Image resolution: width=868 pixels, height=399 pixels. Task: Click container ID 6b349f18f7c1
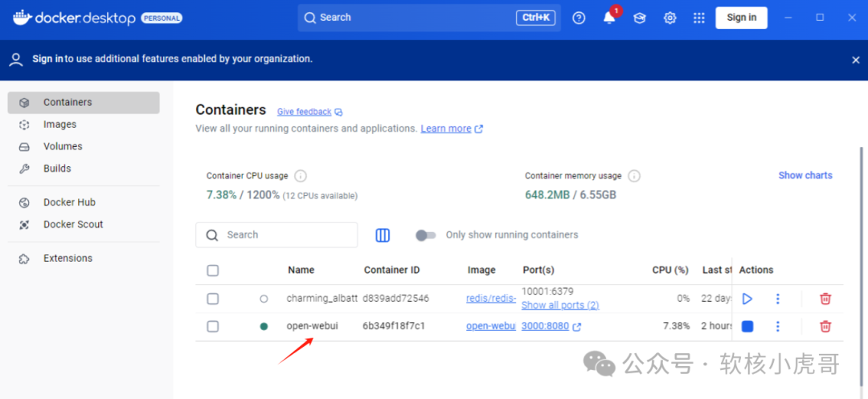click(394, 326)
